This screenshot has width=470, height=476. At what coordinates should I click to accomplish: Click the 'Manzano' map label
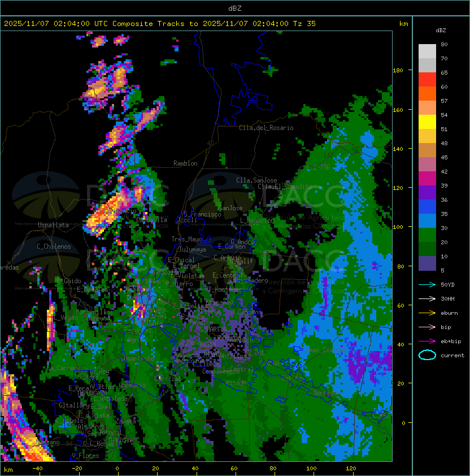[x=47, y=442]
